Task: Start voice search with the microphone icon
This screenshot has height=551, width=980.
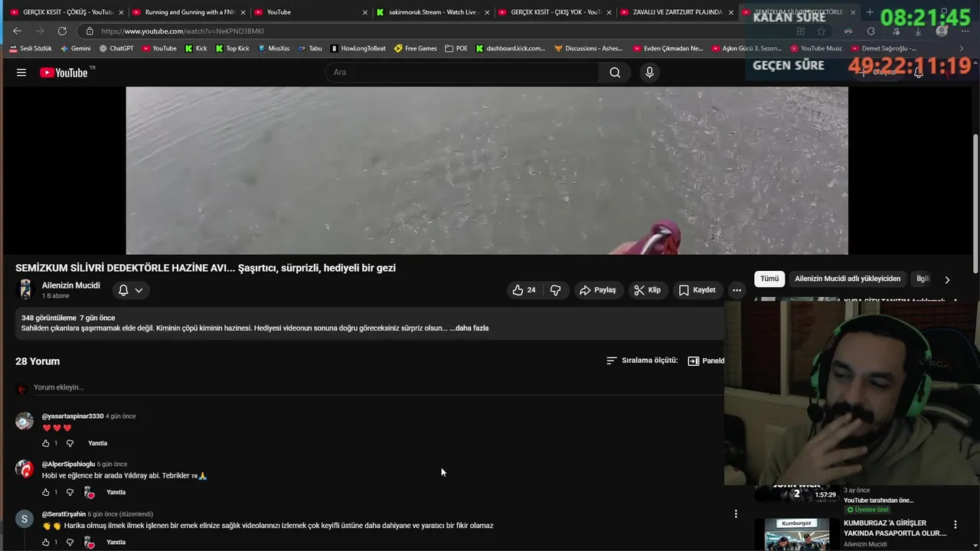Action: (649, 73)
